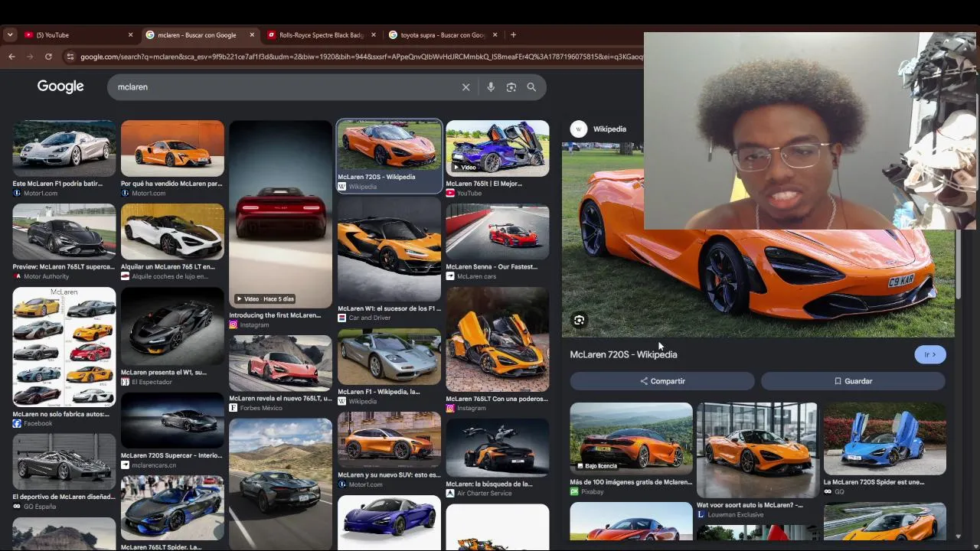The width and height of the screenshot is (980, 551).
Task: Focus the Google search box containing mclaren
Action: click(x=287, y=87)
